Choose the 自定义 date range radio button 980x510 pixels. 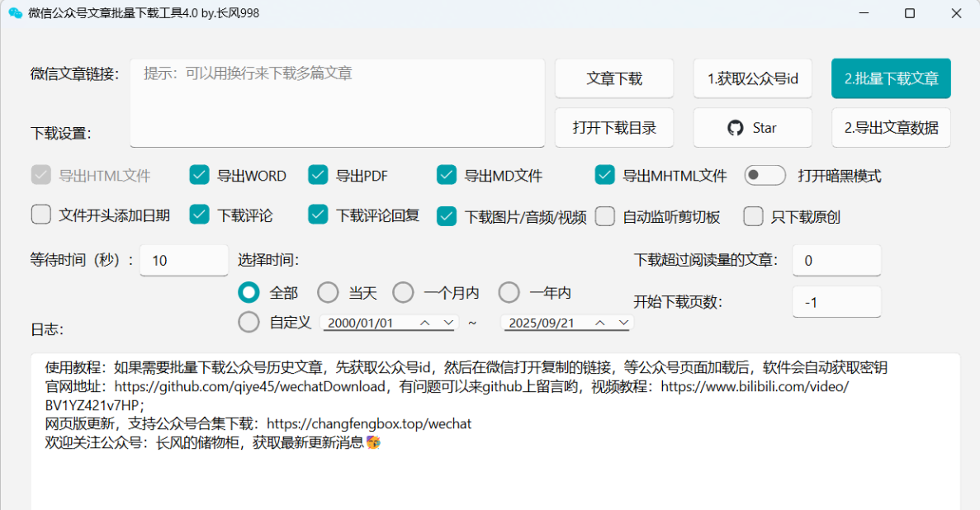click(249, 322)
